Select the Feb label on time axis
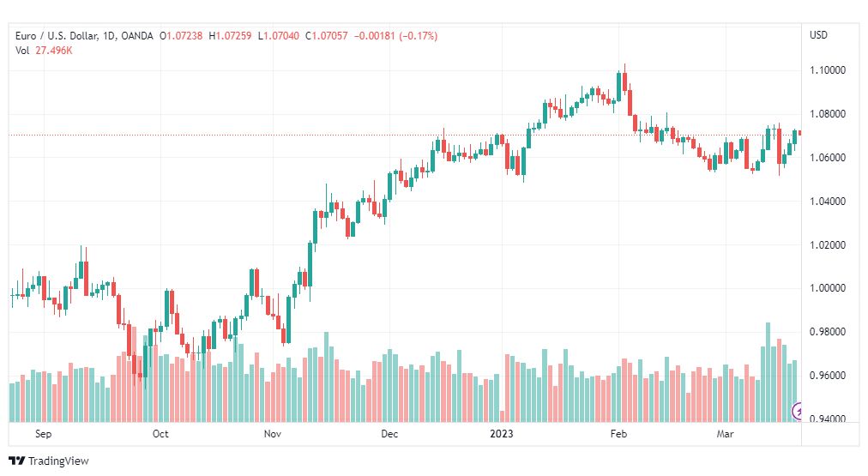Screen dimensions: 868x476 coord(618,433)
